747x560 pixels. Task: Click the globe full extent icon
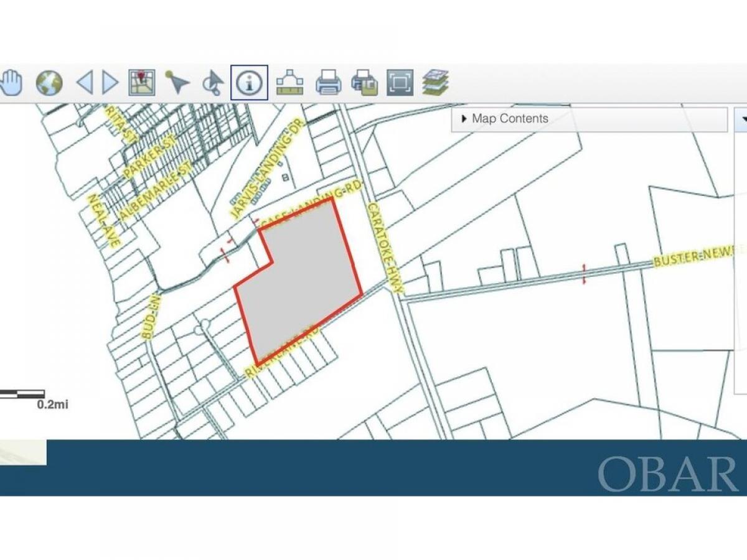pyautogui.click(x=49, y=83)
